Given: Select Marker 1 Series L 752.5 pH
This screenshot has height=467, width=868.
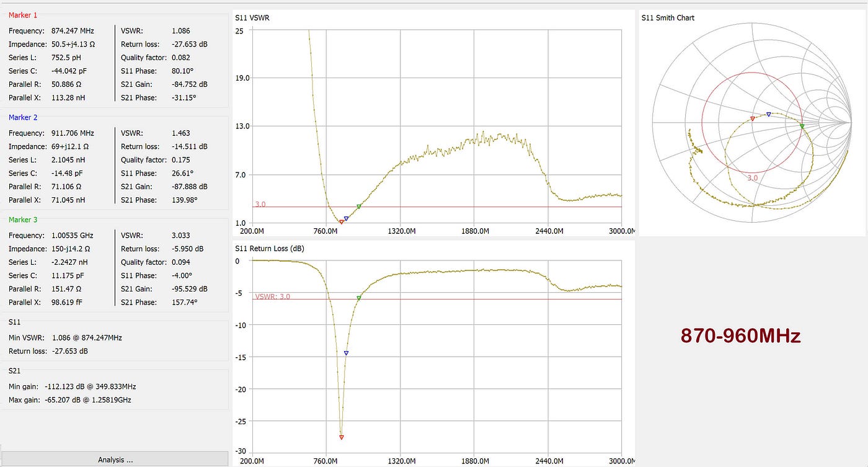Looking at the screenshot, I should tap(66, 58).
